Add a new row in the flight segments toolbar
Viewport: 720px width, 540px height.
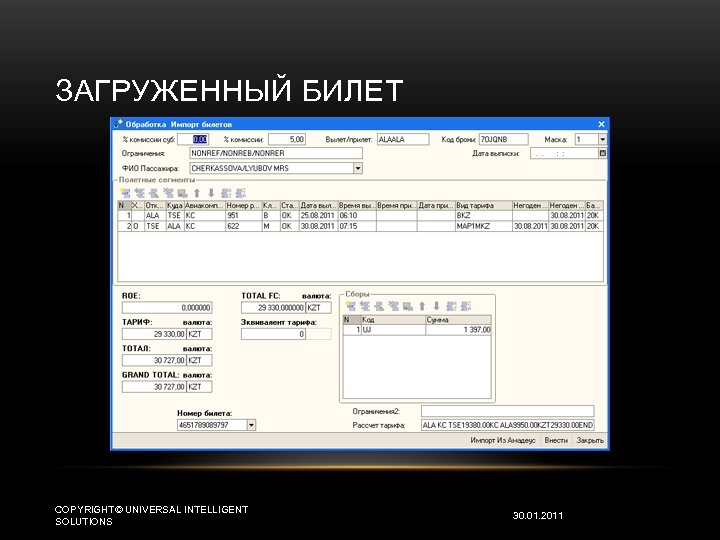pos(125,193)
